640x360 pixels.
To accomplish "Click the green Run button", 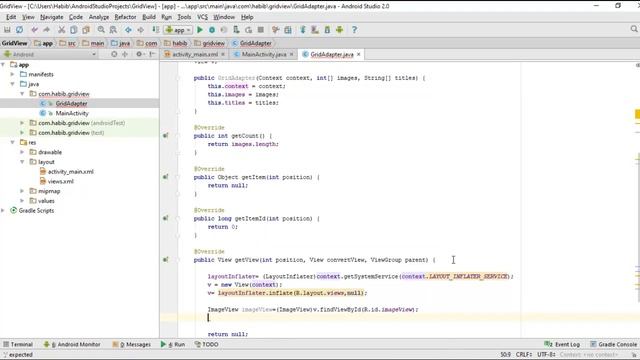I will pos(200,30).
